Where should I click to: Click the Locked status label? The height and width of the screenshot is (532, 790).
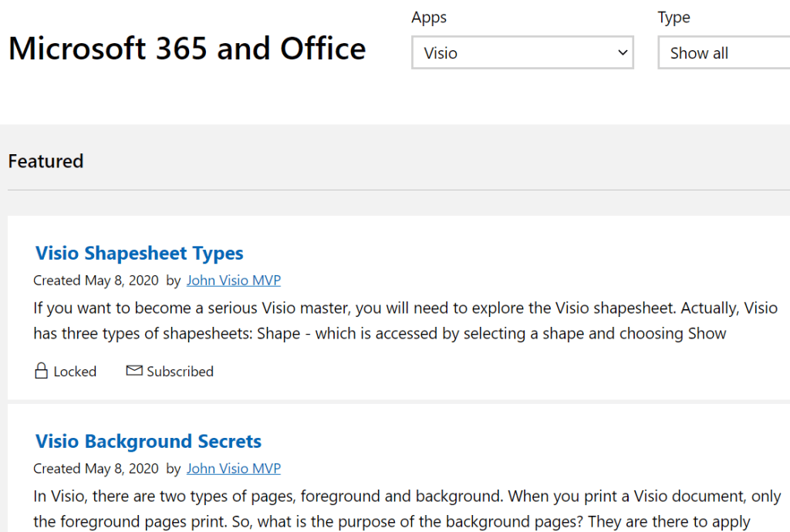75,372
